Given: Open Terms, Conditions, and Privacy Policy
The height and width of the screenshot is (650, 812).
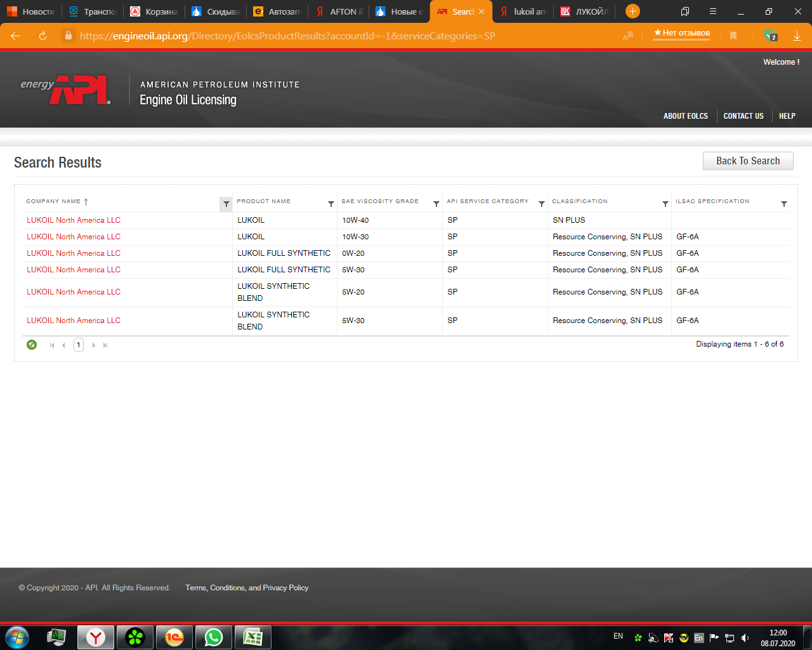Looking at the screenshot, I should (x=247, y=588).
